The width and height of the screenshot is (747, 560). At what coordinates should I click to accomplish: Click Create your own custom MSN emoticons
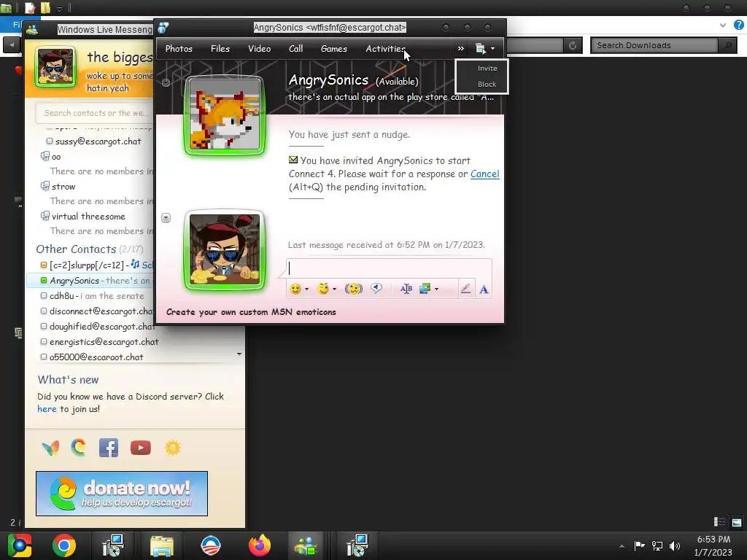tap(251, 312)
